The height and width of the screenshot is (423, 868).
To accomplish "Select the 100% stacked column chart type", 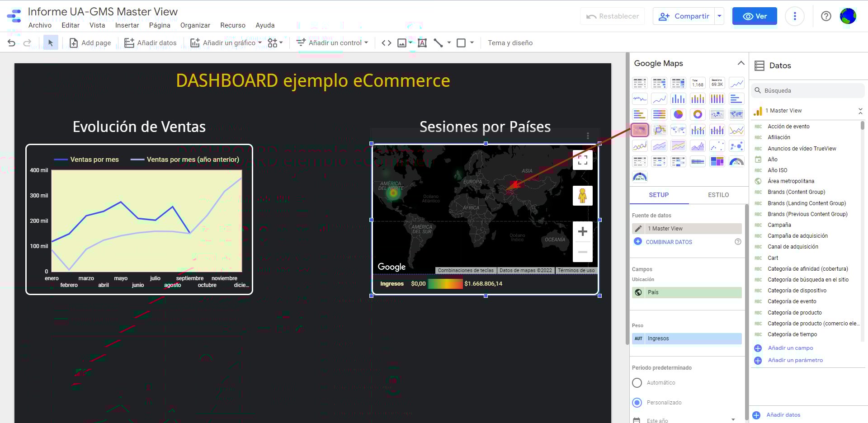I will pyautogui.click(x=717, y=99).
